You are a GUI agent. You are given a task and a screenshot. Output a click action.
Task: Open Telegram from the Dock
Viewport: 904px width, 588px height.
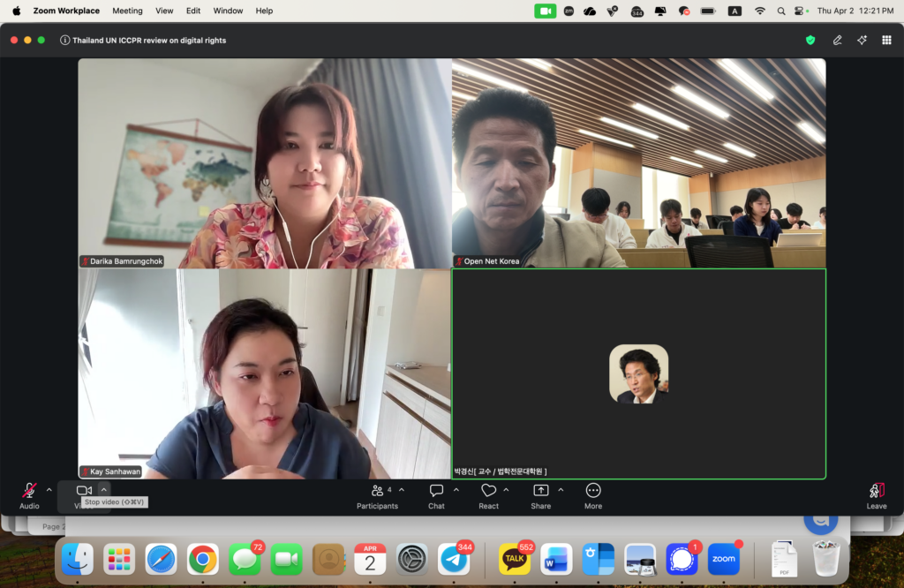455,559
